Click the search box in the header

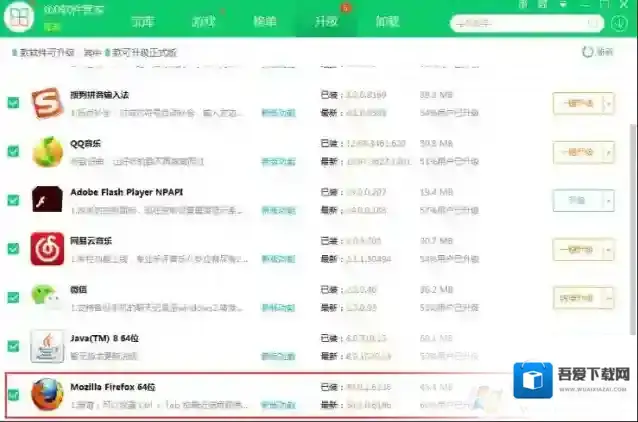[x=520, y=21]
